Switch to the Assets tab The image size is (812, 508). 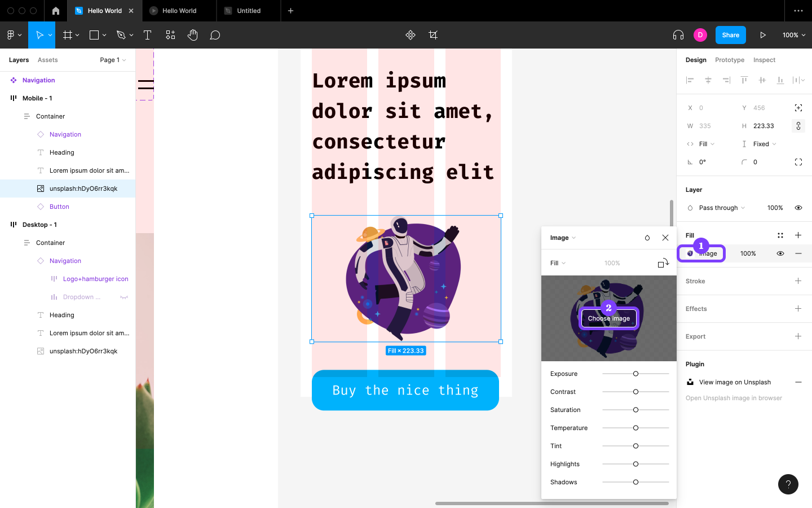point(48,60)
